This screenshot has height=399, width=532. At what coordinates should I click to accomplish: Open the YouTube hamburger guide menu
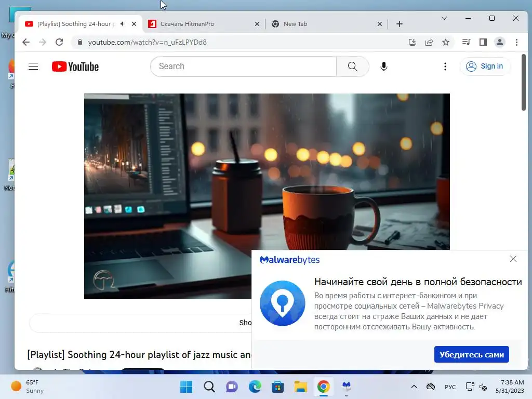tap(33, 66)
